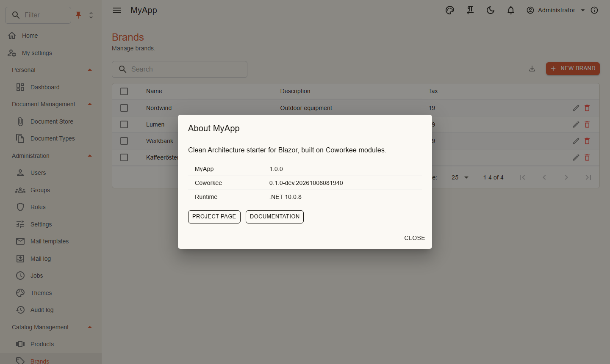
Task: Switch to dark mode moon icon
Action: [x=491, y=10]
